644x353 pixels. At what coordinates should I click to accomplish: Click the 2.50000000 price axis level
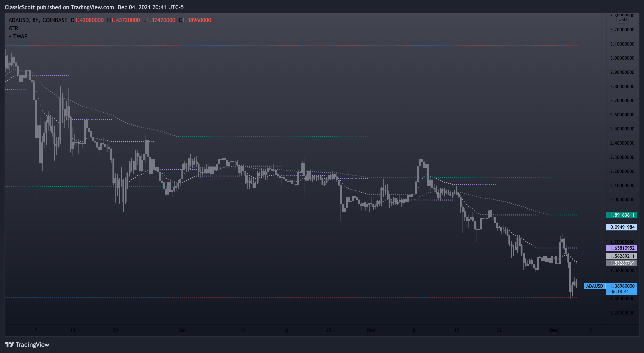[x=622, y=129]
